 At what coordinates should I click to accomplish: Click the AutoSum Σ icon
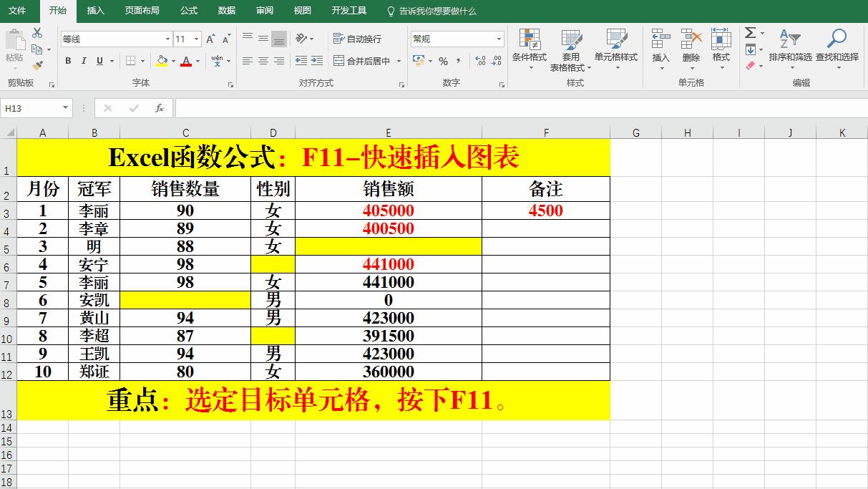751,32
